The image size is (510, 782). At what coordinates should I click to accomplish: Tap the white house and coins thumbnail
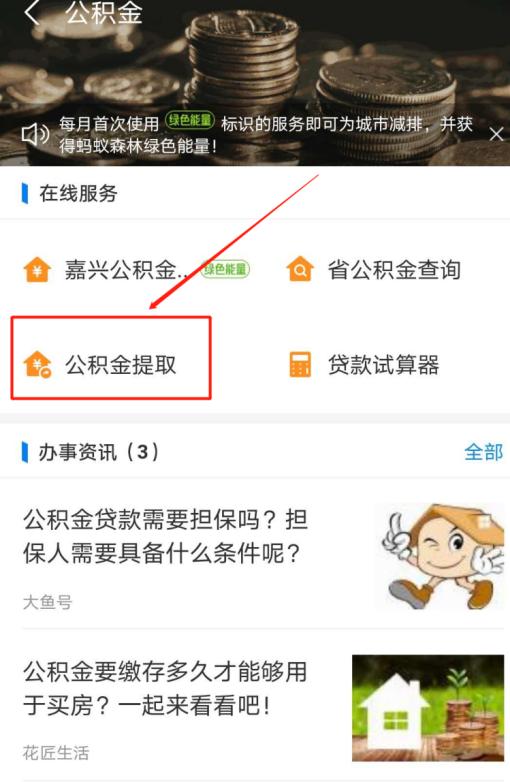pos(428,708)
